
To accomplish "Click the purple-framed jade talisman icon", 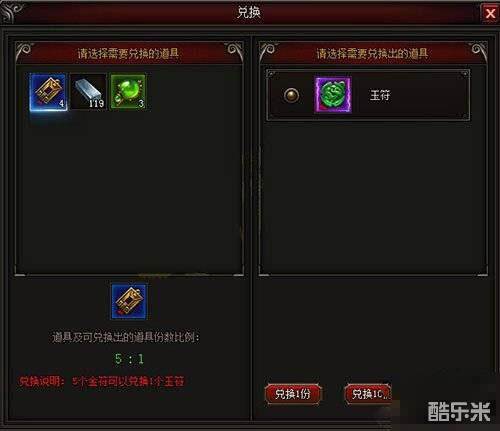I will [333, 95].
